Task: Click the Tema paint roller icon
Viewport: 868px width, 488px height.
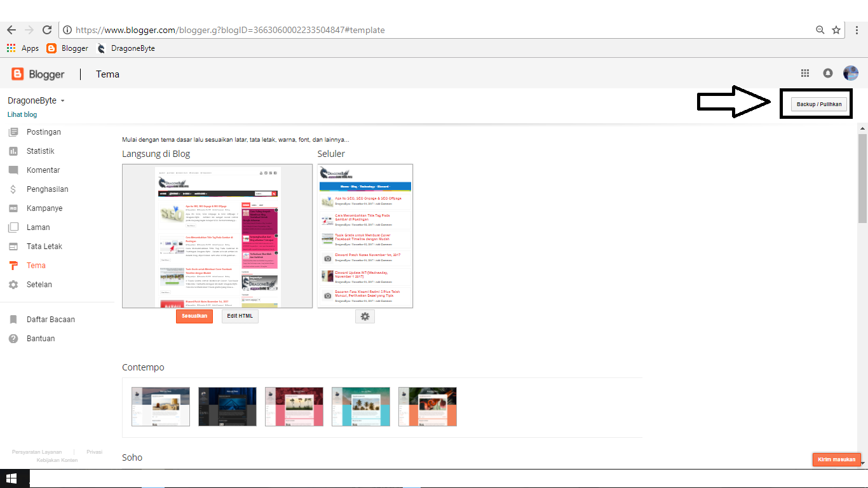Action: (13, 266)
